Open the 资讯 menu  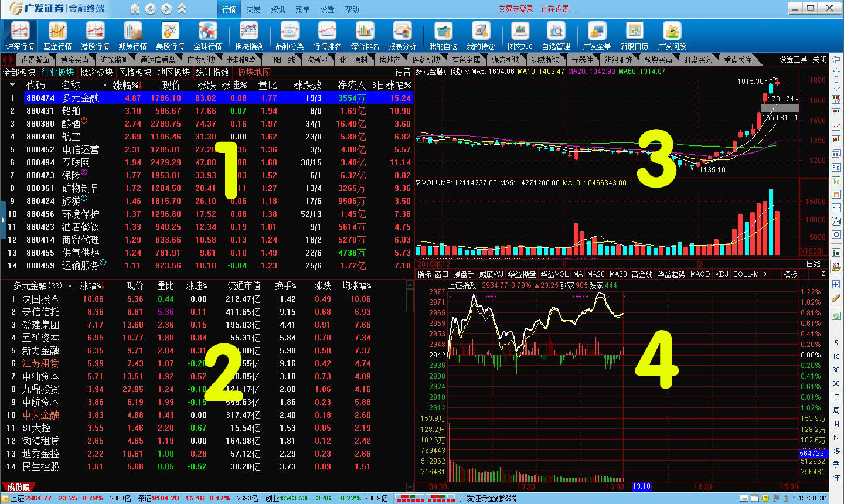pyautogui.click(x=278, y=9)
